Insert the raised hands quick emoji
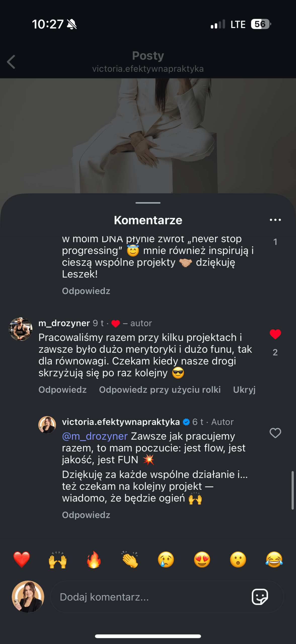Viewport: 296px width, 644px height. (58, 560)
